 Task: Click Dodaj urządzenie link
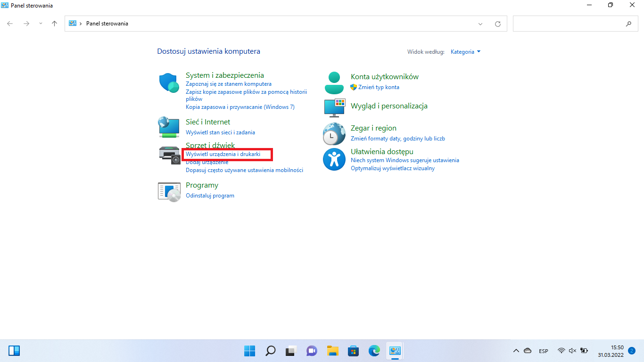tap(207, 162)
